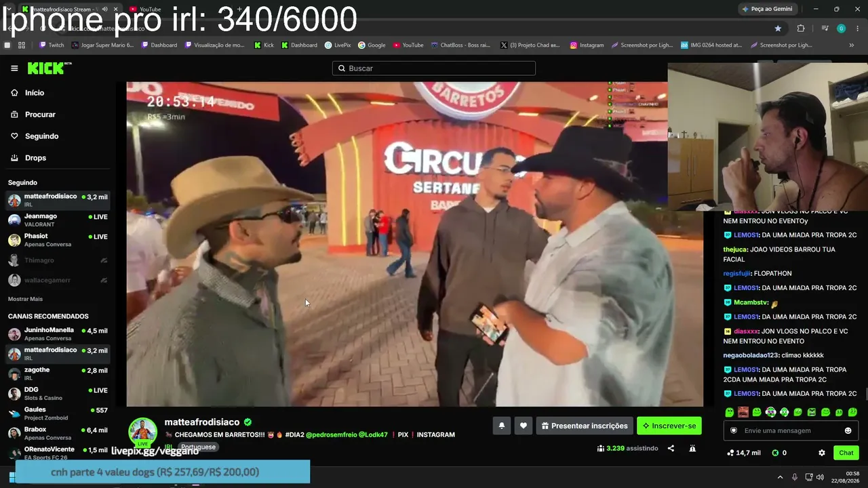Screen dimensions: 868x488
Task: Click the @Lodk47 mention in stream title
Action: point(373,435)
